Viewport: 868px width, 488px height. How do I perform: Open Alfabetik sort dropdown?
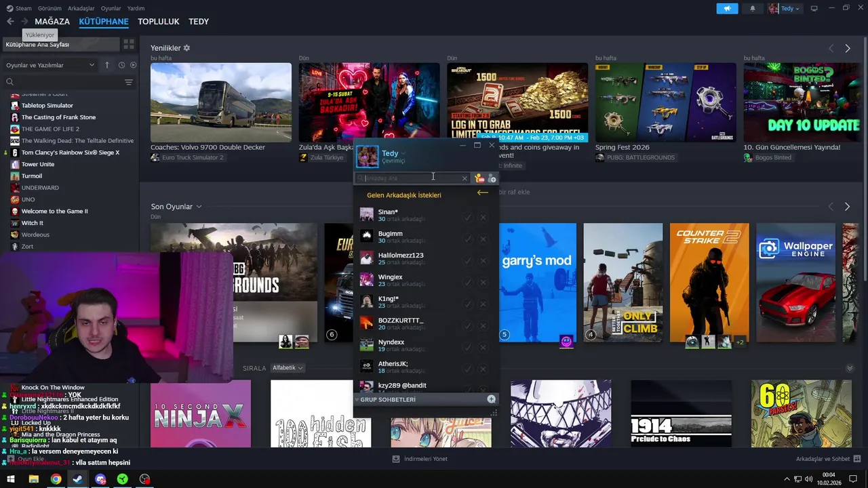click(288, 368)
